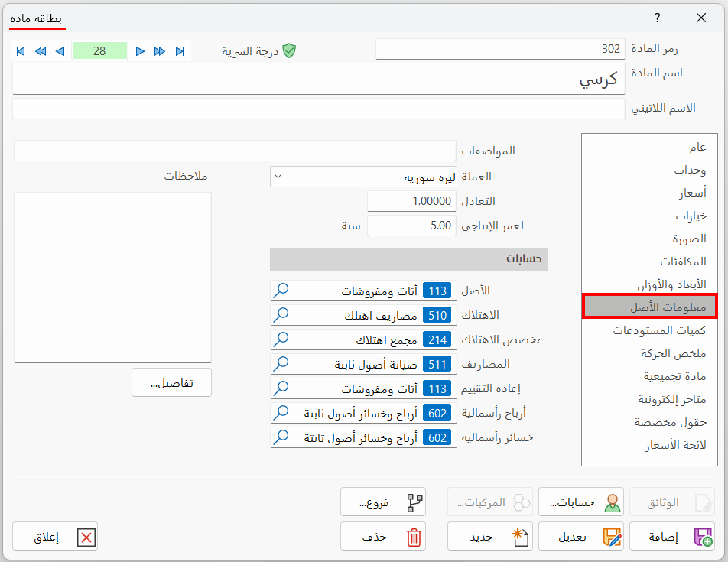Click the المواصفات specifications field
The width and height of the screenshot is (728, 562).
point(235,151)
